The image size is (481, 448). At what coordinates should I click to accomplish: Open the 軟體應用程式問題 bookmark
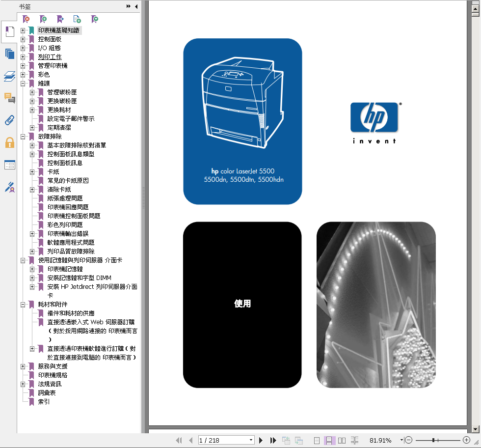[71, 243]
